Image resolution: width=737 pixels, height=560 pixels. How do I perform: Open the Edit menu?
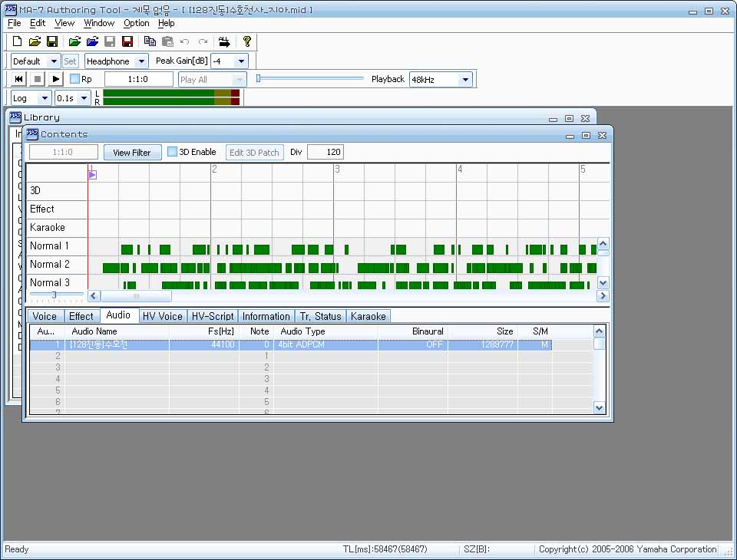38,23
